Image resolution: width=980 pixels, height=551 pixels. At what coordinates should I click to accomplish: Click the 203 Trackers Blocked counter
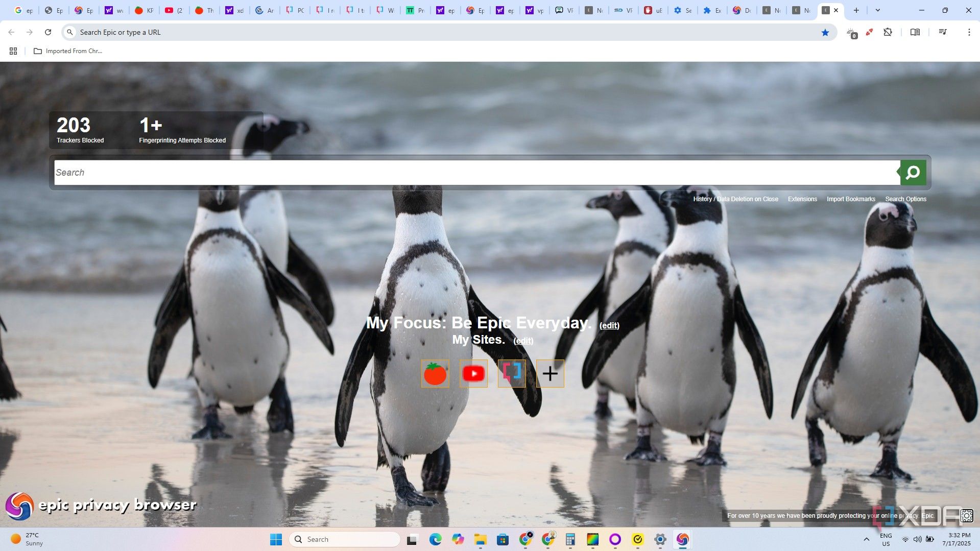pyautogui.click(x=80, y=130)
